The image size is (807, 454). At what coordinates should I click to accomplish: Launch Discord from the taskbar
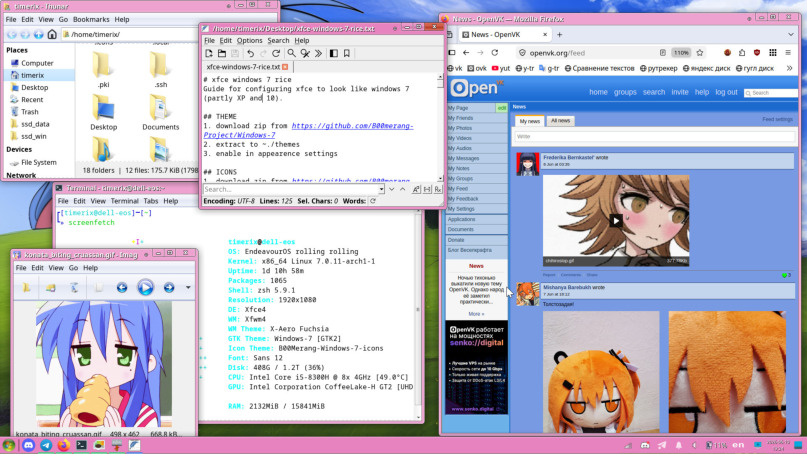point(28,445)
